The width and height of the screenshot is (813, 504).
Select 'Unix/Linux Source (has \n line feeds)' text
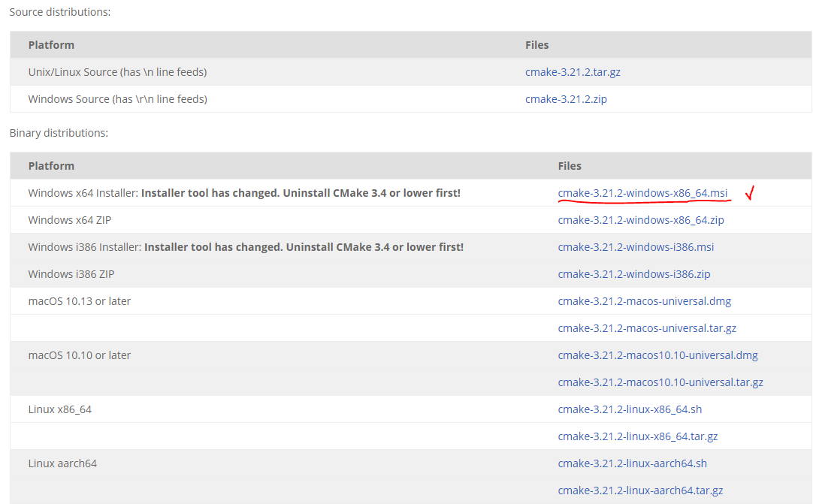(x=117, y=72)
